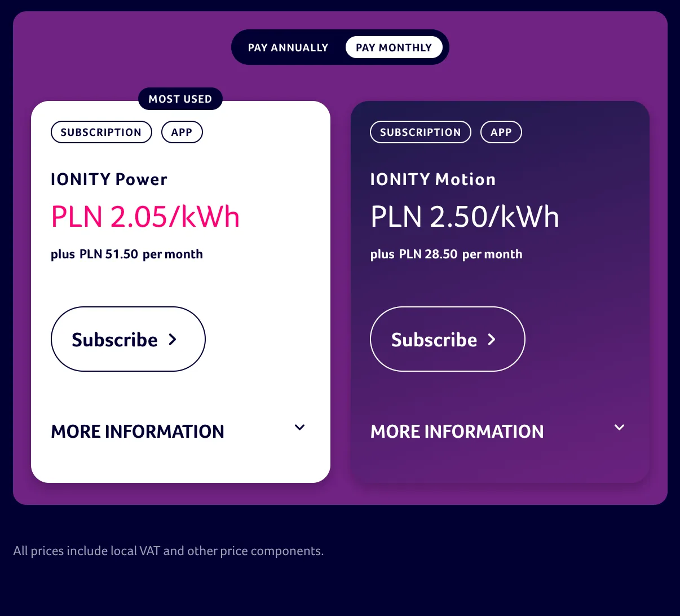Click the Subscription tag on IONITY Motion
Image resolution: width=680 pixels, height=616 pixels.
(x=420, y=132)
